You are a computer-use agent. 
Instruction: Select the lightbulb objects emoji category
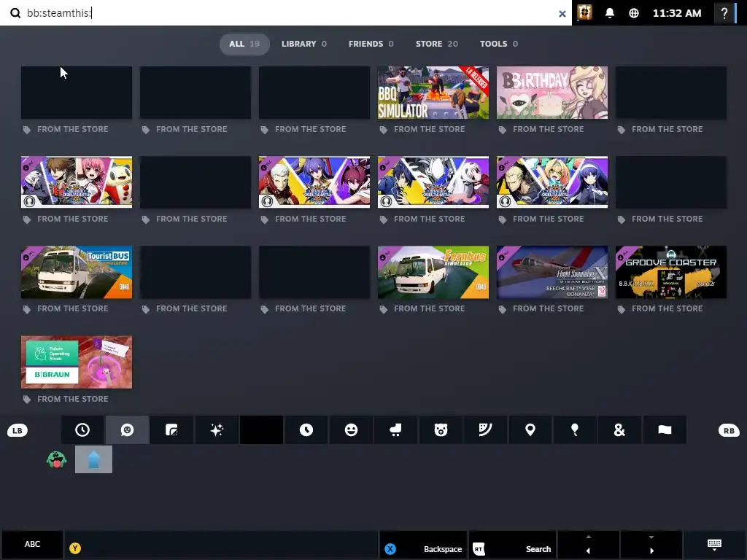575,430
